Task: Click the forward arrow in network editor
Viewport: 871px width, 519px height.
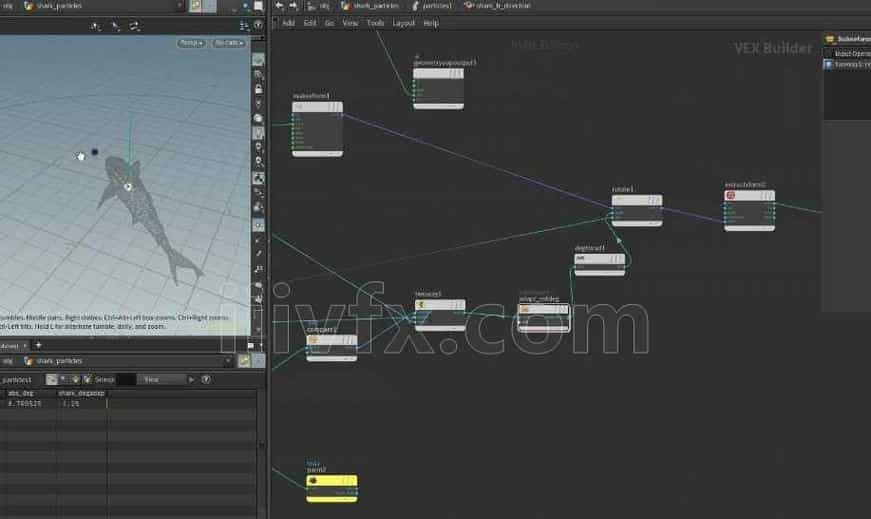Action: pos(293,6)
